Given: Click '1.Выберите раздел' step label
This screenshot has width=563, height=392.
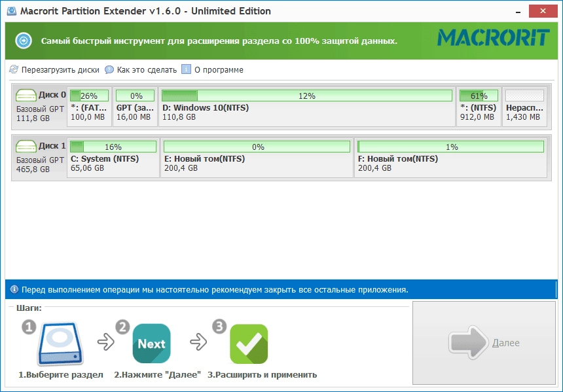Looking at the screenshot, I should (61, 375).
